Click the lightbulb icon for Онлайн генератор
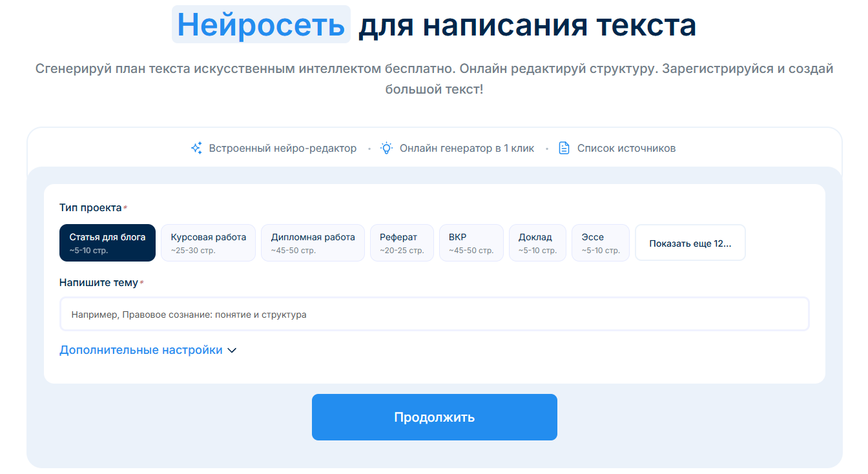The image size is (868, 474). 386,148
